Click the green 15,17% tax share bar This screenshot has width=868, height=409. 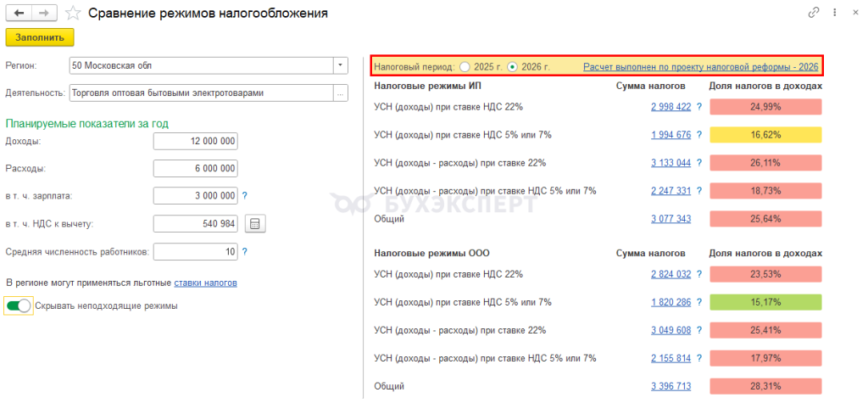pos(765,302)
